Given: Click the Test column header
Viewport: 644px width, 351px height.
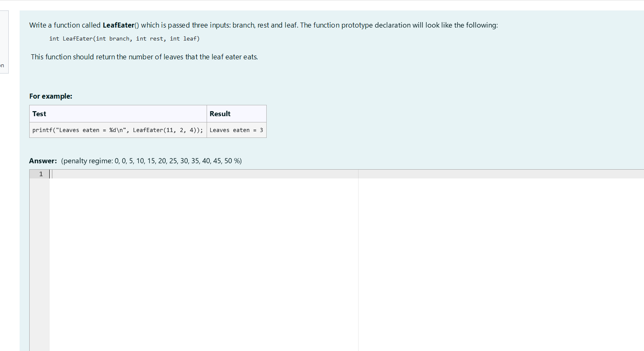Looking at the screenshot, I should click(39, 114).
